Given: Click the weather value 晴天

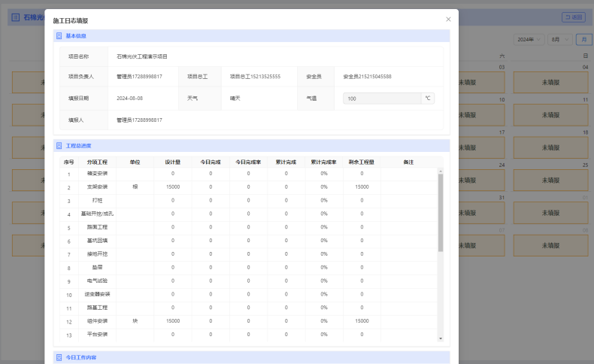Looking at the screenshot, I should [x=235, y=98].
